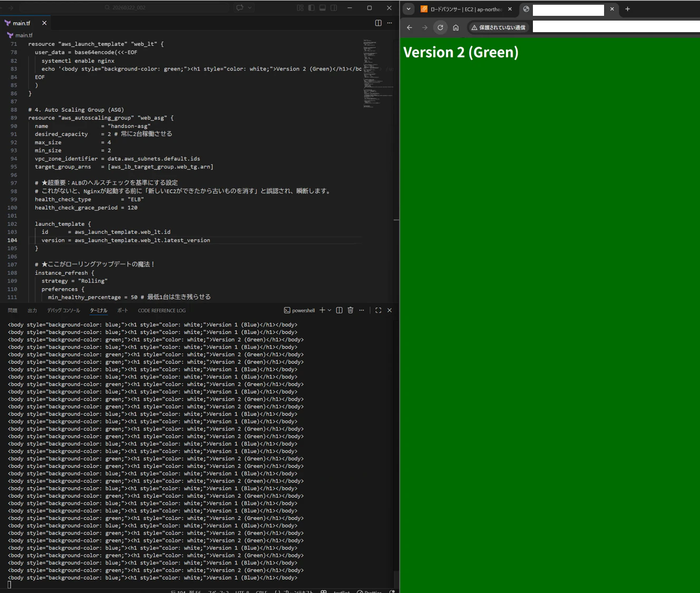Click the desired_capacity line in editor
This screenshot has height=593, width=700.
tap(103, 134)
